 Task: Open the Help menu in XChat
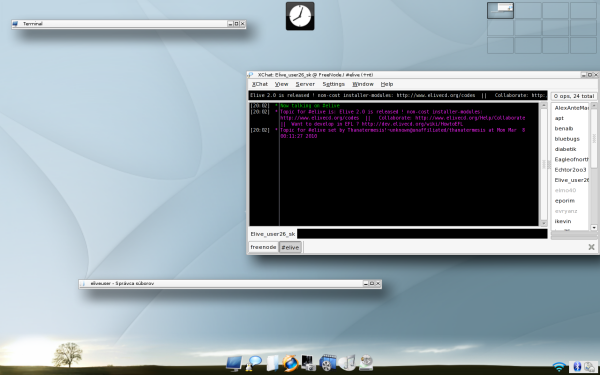[x=387, y=84]
